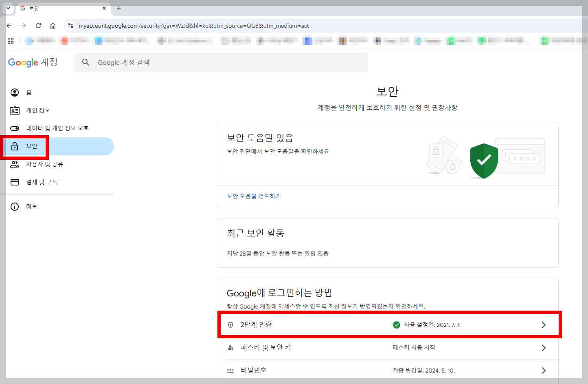Click the 지난 28일 동안 activity text

click(x=278, y=253)
